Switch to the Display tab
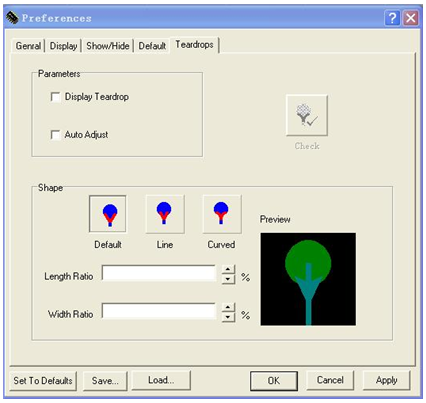The height and width of the screenshot is (403, 426). (x=63, y=46)
